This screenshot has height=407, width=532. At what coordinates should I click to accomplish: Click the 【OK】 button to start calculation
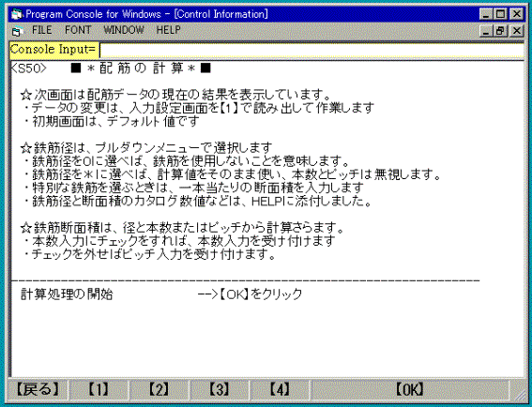(410, 390)
